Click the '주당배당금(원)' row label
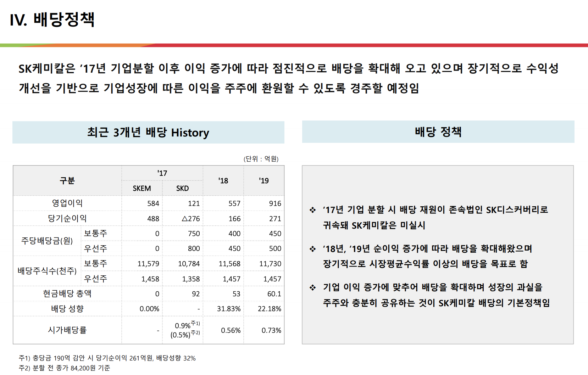This screenshot has height=375, width=588. [47, 241]
